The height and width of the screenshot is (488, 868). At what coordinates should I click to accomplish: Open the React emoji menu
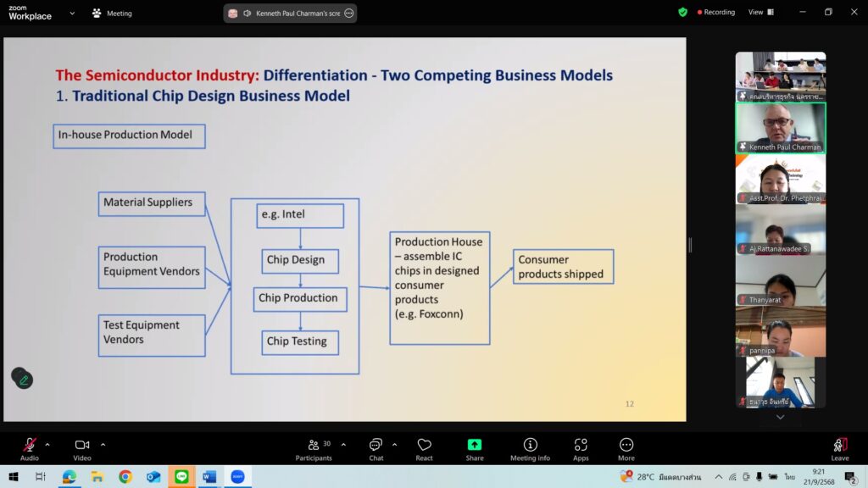424,446
